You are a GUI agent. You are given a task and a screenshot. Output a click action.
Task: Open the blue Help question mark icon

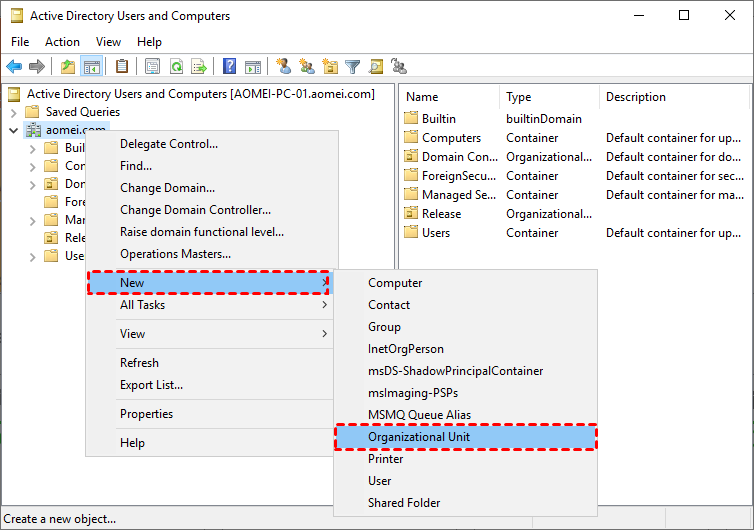click(229, 67)
